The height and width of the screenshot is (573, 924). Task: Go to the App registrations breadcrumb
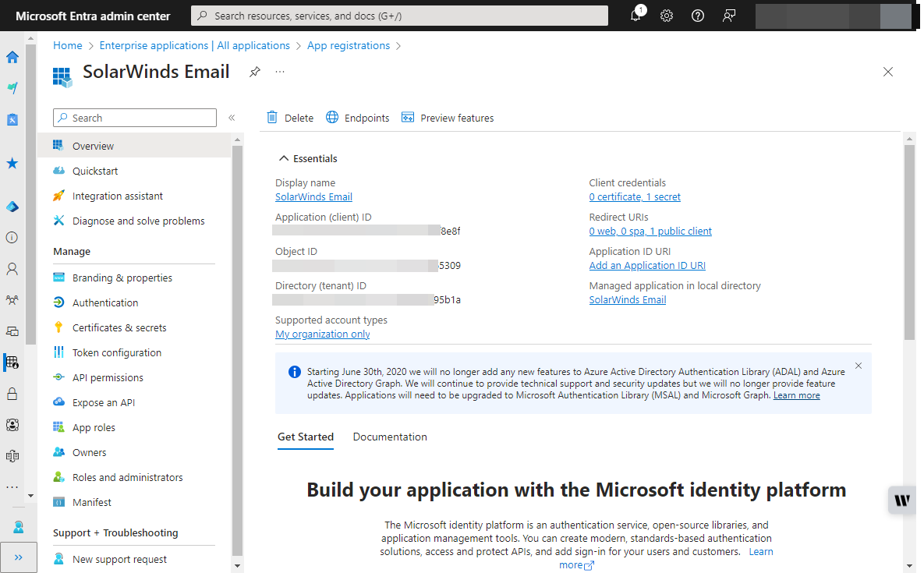pos(349,45)
